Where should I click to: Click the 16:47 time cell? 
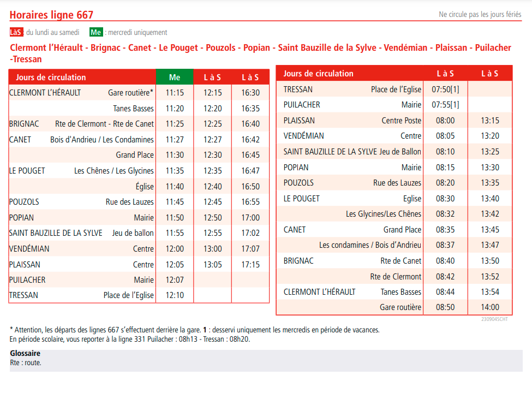[x=250, y=171]
